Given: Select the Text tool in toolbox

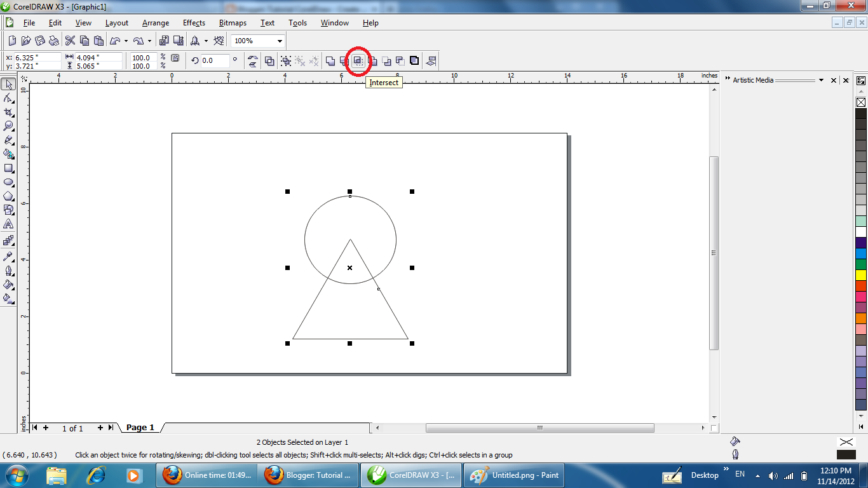Looking at the screenshot, I should (8, 224).
